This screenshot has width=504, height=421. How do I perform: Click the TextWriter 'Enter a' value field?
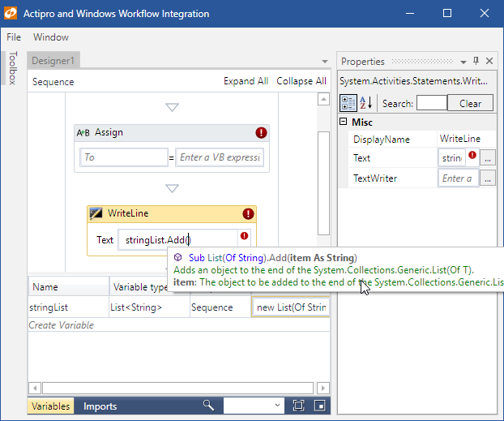coord(459,178)
